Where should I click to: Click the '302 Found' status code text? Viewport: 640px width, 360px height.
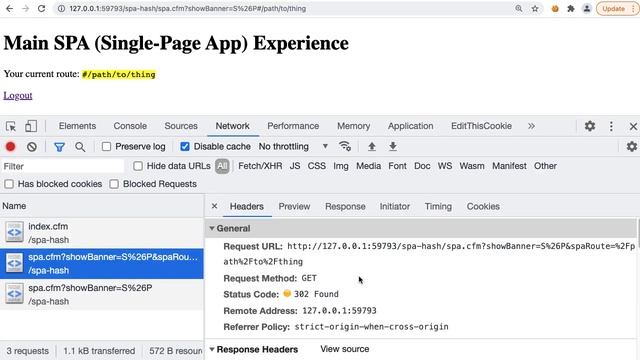click(316, 294)
